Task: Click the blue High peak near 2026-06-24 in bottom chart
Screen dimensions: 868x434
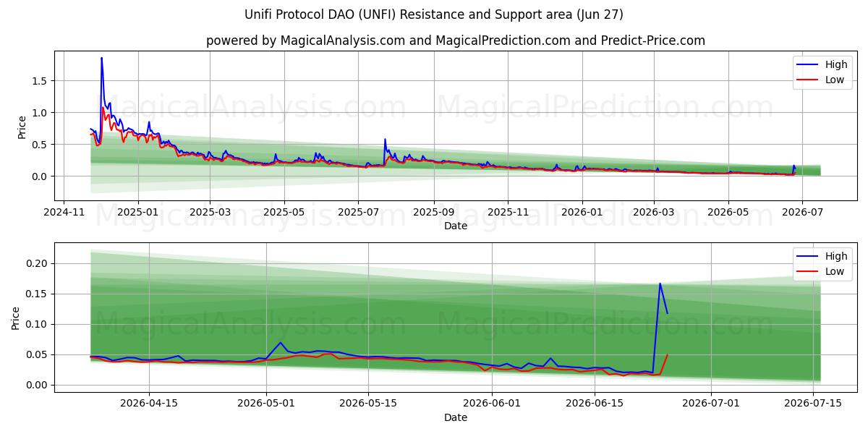Action: [x=660, y=284]
